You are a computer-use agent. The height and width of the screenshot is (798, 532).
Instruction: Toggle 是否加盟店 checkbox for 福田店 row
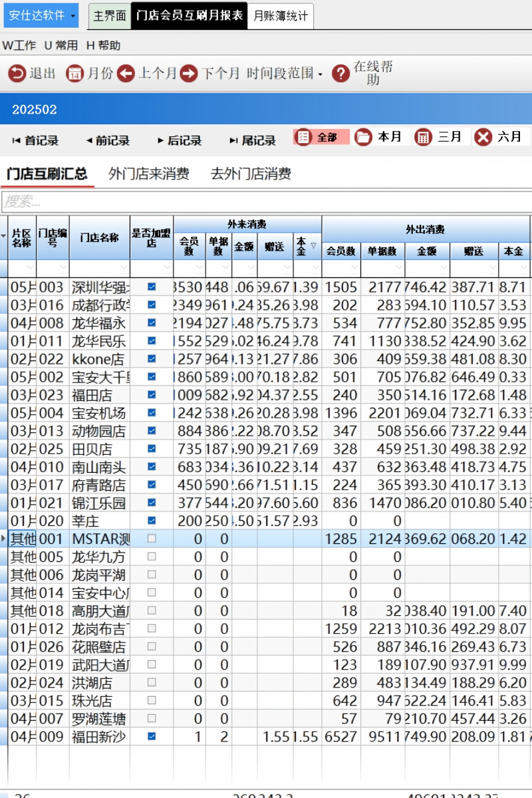152,394
